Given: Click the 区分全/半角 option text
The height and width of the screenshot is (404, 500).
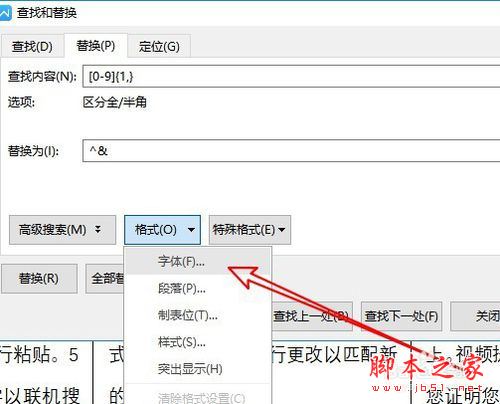Looking at the screenshot, I should [115, 102].
